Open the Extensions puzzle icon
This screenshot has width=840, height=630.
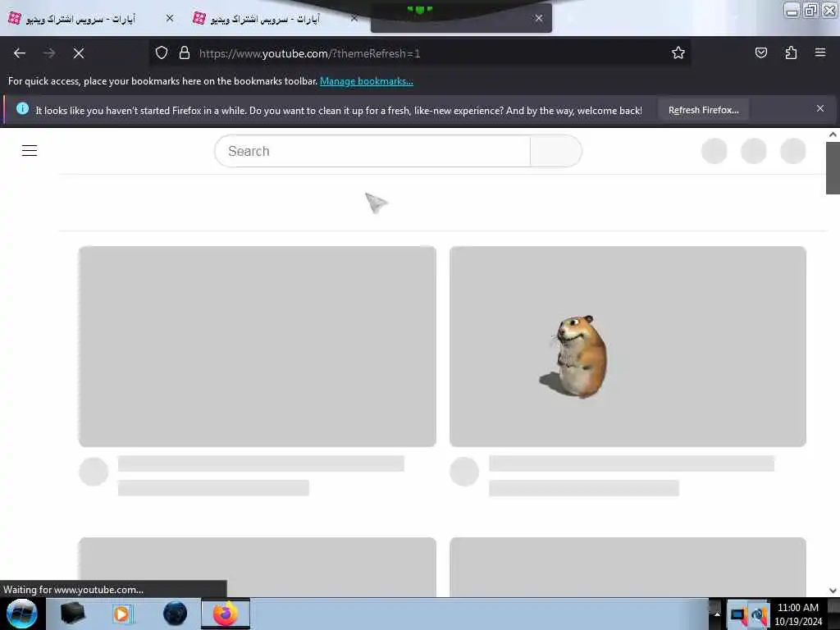pyautogui.click(x=791, y=53)
